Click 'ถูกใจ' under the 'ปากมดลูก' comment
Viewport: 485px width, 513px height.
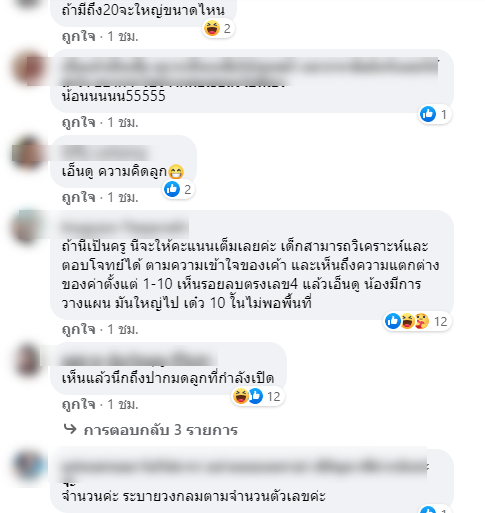[x=79, y=404]
